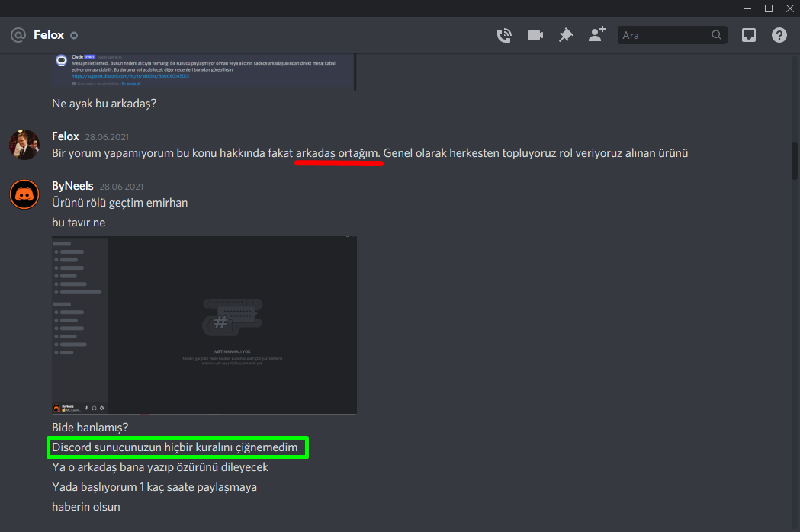The image size is (800, 532).
Task: Click 'Yada başlıyorum 1 kaç saate' message
Action: tap(154, 487)
